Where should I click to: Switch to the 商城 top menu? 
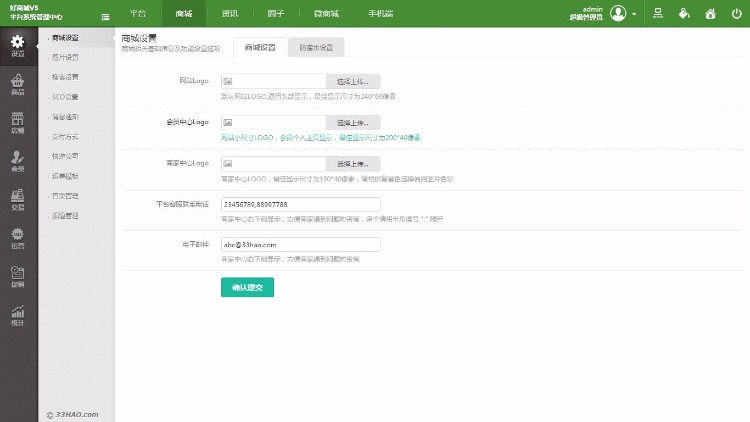(184, 13)
